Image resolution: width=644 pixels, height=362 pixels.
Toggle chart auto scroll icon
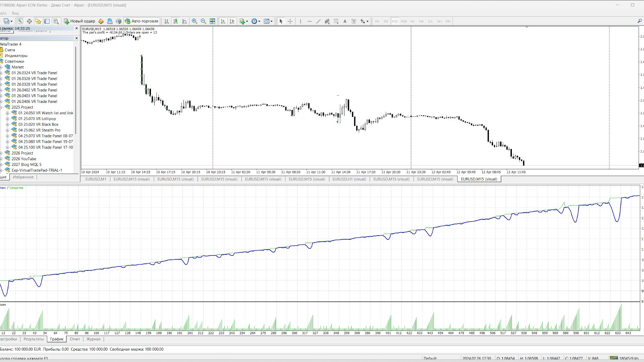click(223, 21)
